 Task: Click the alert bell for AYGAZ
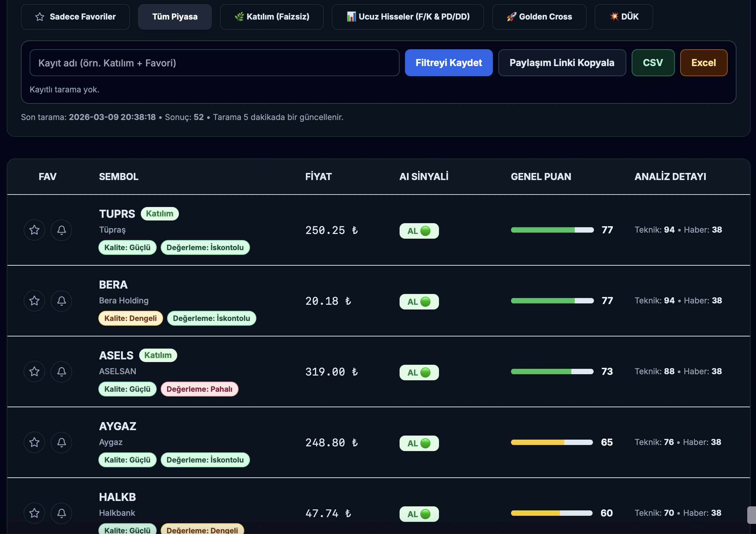61,442
